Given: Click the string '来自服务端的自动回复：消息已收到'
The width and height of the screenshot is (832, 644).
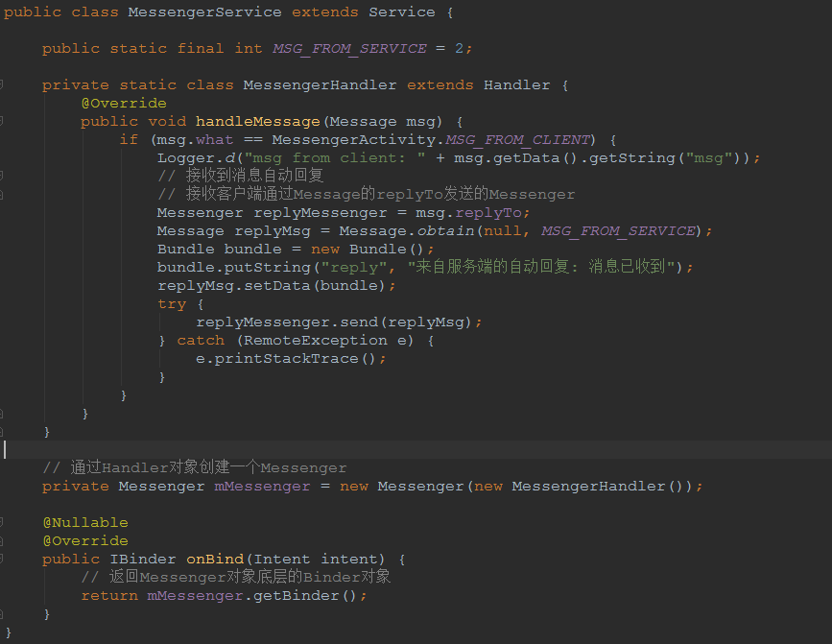Looking at the screenshot, I should click(x=540, y=267).
